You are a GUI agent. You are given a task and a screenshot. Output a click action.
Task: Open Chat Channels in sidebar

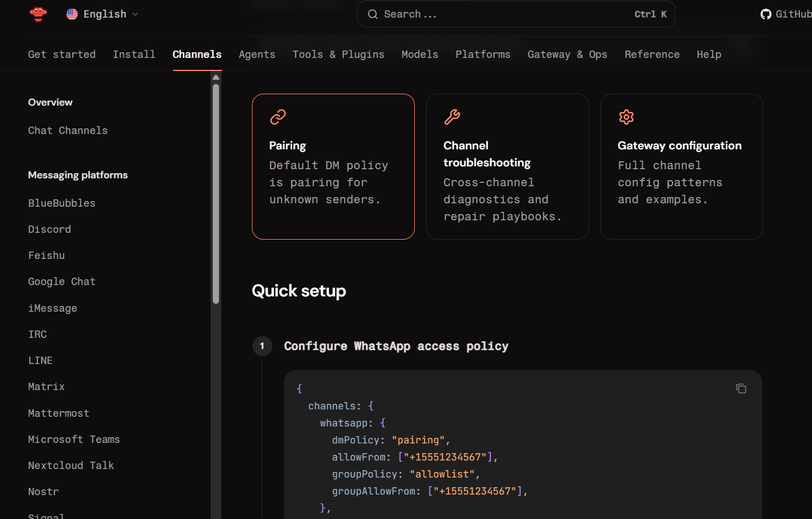click(x=68, y=131)
